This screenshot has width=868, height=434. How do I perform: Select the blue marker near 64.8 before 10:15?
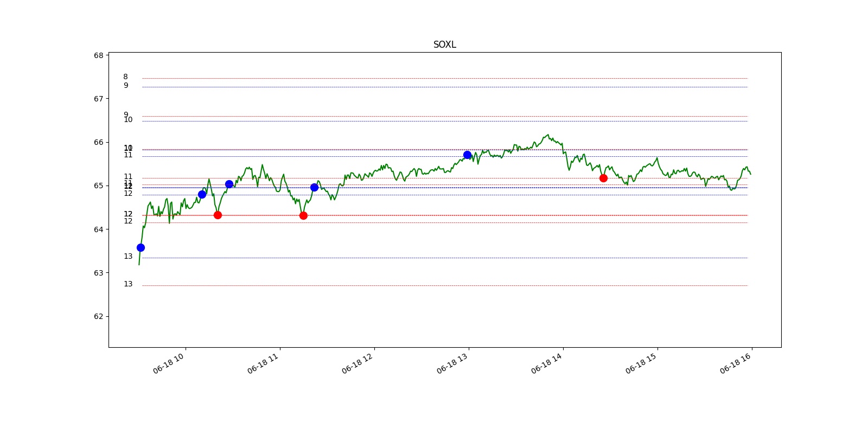point(202,194)
